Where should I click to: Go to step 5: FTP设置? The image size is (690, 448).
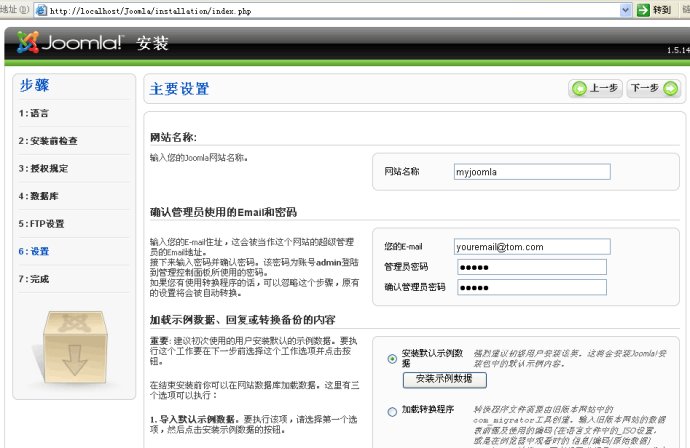(x=41, y=224)
